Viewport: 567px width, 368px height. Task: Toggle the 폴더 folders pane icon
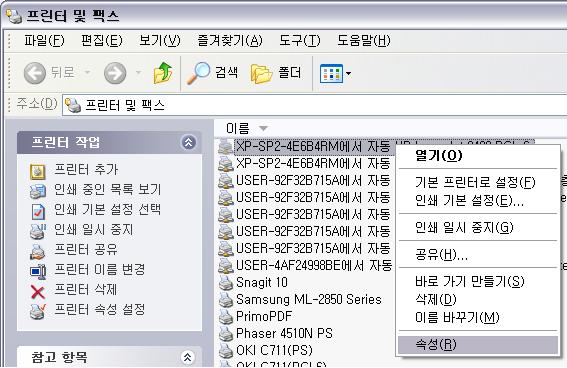(261, 74)
